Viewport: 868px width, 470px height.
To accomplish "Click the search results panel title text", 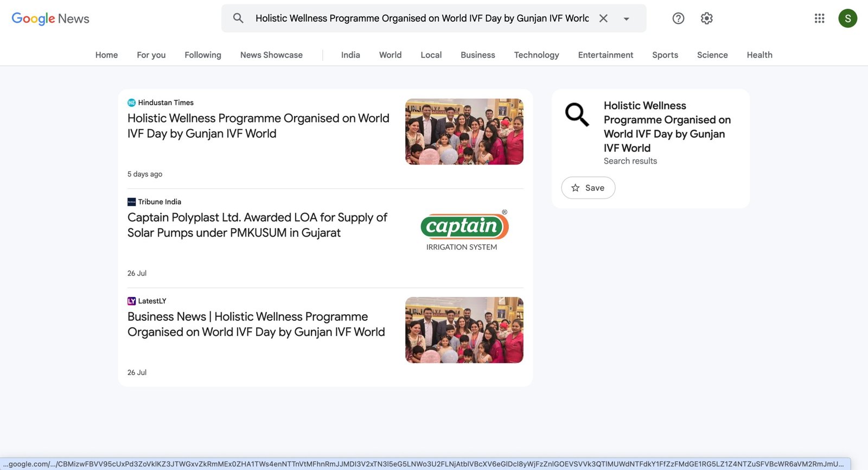I will [667, 126].
